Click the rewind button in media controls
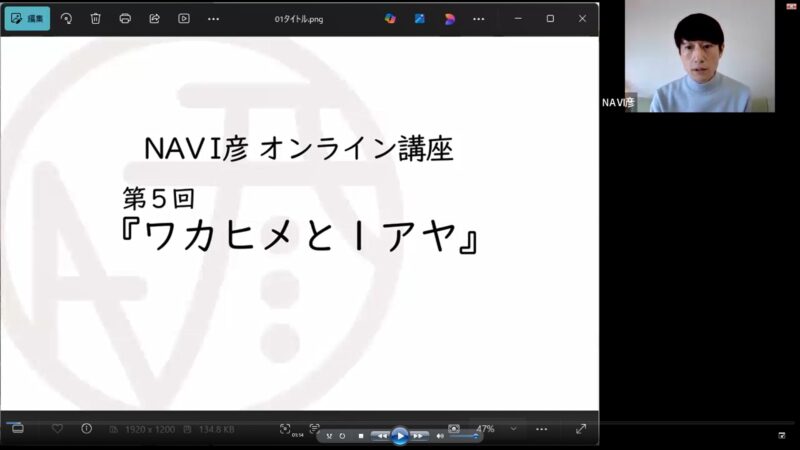800x450 pixels. pyautogui.click(x=381, y=436)
